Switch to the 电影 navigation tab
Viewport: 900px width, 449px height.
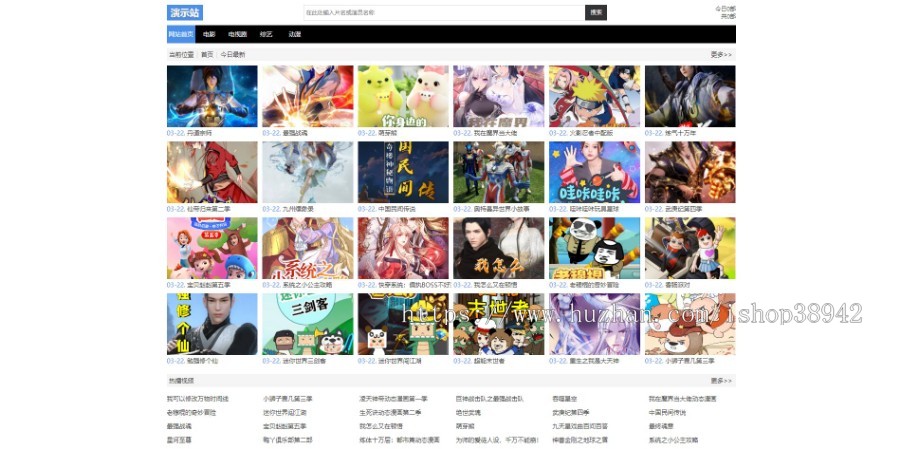click(x=209, y=34)
